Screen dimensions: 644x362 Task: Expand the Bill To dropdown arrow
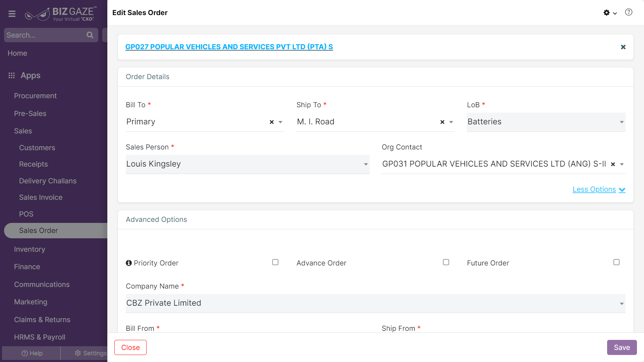[x=280, y=122]
